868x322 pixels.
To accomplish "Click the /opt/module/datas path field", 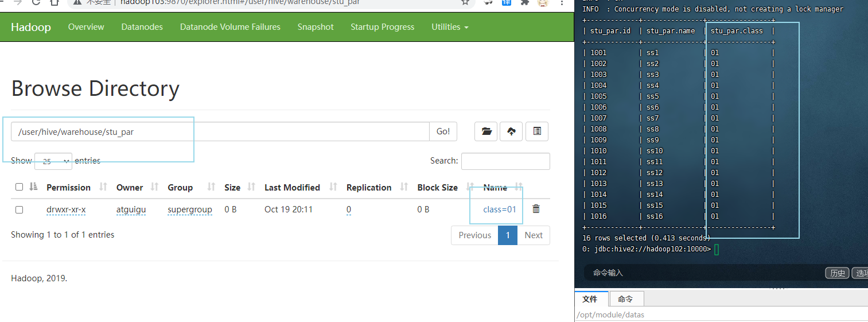I will 721,315.
